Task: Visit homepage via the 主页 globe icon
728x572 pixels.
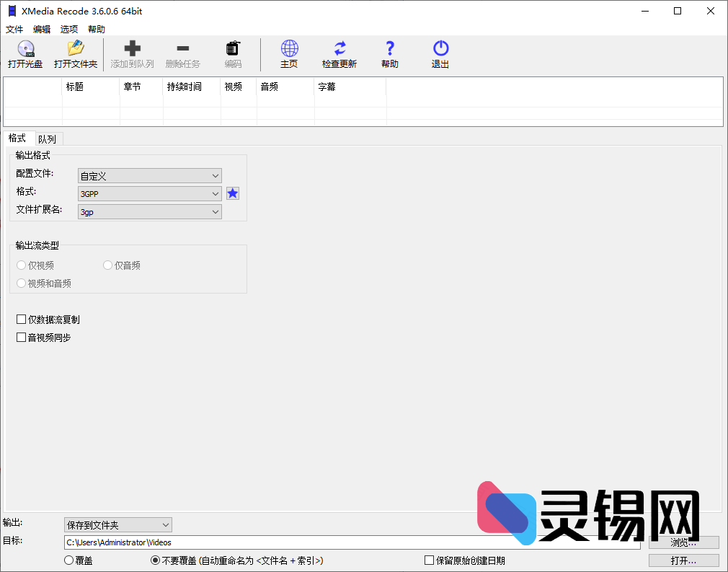Action: (x=289, y=54)
